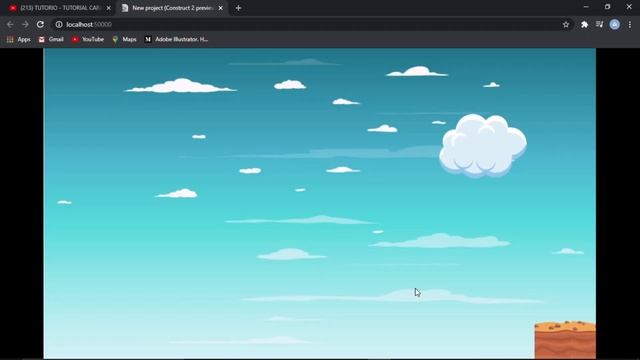Reload the localhost page
The height and width of the screenshot is (360, 640).
(40, 24)
